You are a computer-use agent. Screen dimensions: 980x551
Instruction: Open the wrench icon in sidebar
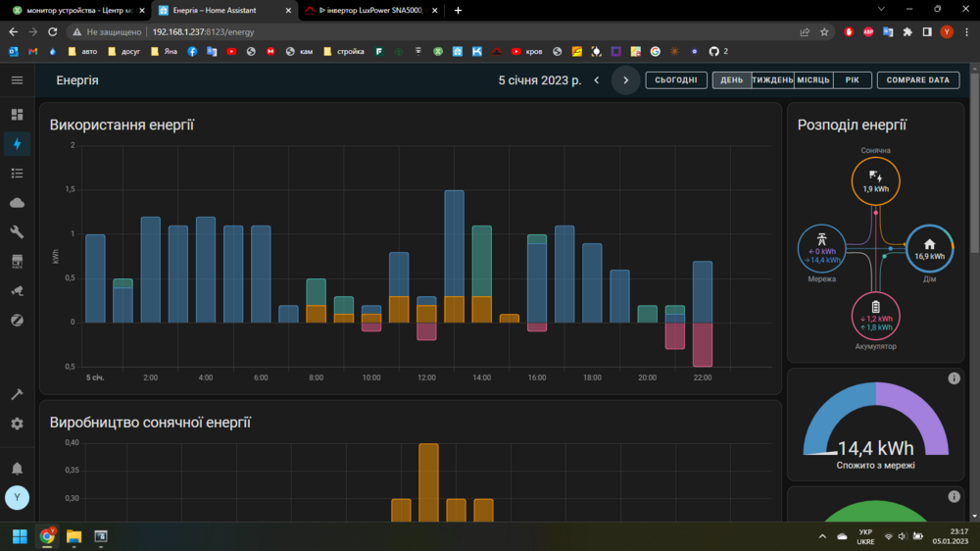click(17, 232)
